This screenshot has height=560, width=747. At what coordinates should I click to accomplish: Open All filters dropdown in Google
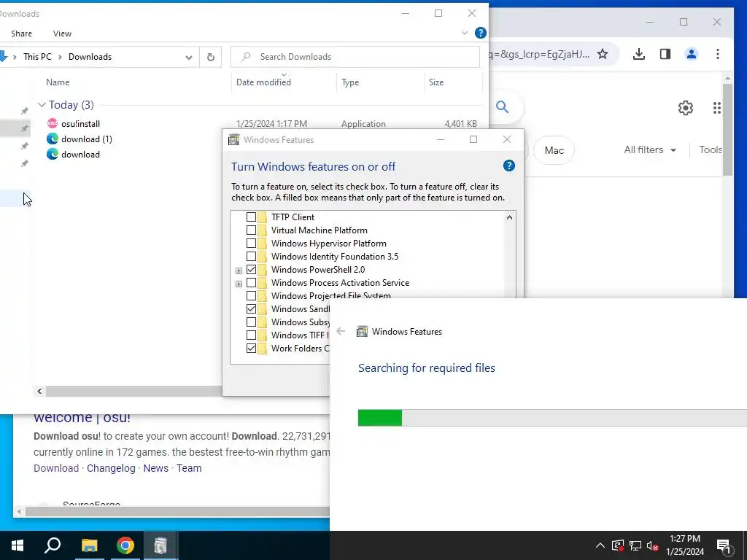point(650,150)
